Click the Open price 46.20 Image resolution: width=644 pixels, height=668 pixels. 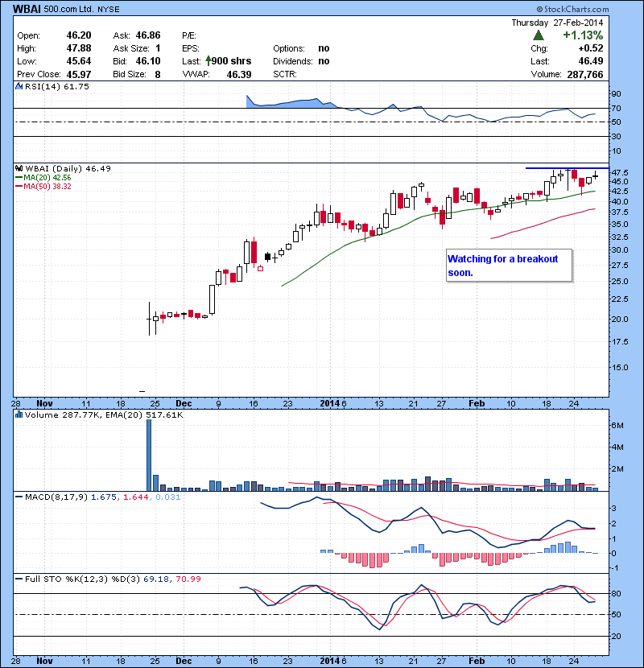pos(79,35)
